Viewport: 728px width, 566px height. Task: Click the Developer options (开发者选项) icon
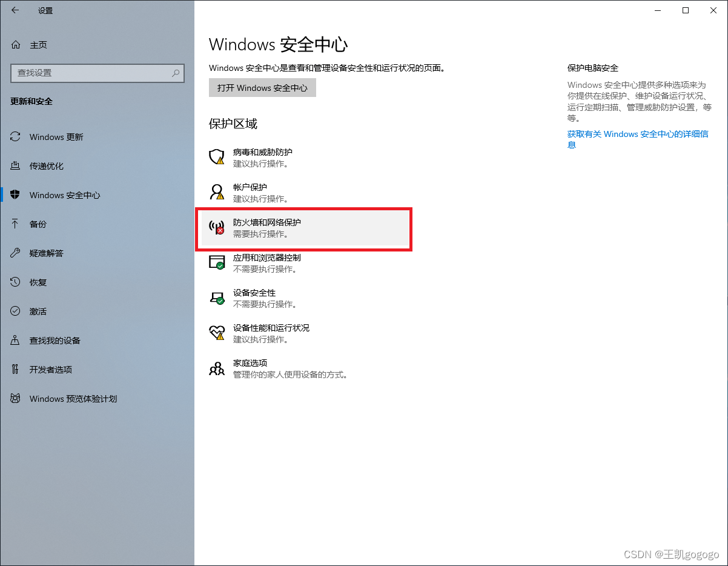(x=16, y=370)
